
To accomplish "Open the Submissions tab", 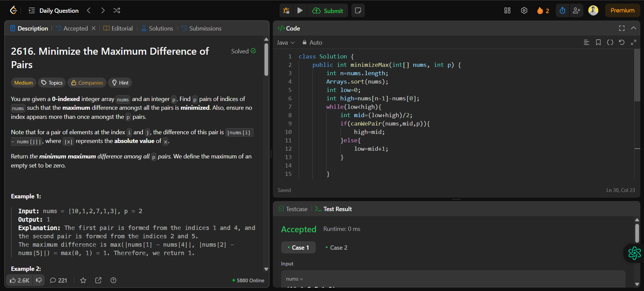I will pos(201,28).
